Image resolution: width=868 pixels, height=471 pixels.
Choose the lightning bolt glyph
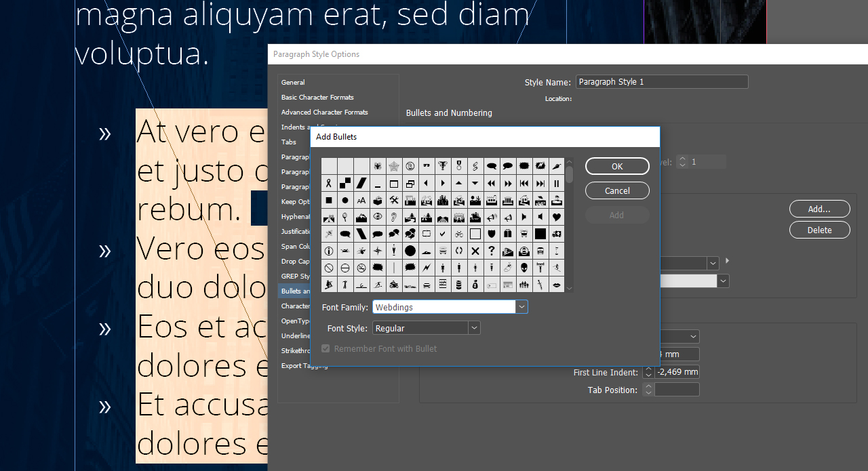point(427,268)
